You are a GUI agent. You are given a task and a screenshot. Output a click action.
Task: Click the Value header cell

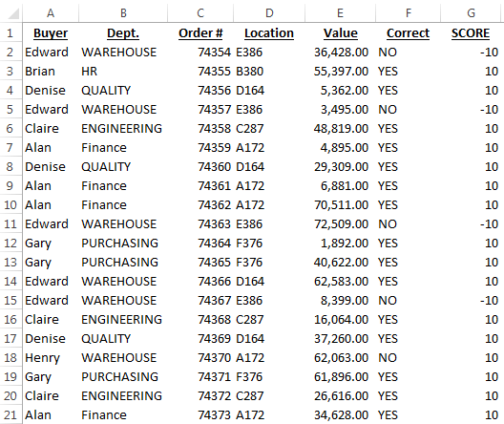[x=340, y=33]
